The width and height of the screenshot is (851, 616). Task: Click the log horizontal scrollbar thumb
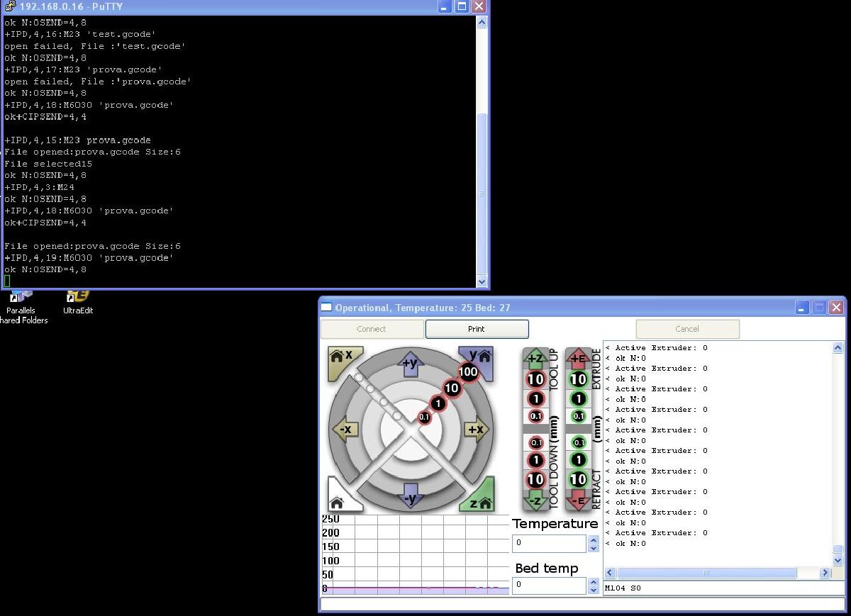pos(706,573)
